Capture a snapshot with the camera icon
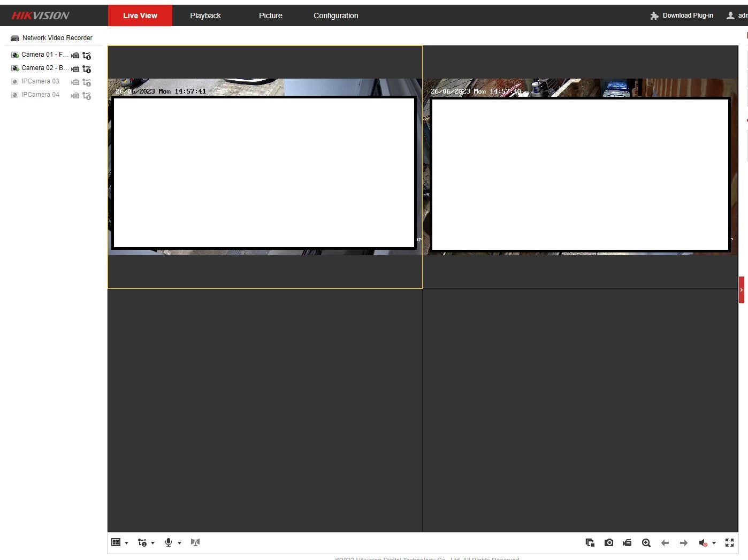 tap(609, 542)
